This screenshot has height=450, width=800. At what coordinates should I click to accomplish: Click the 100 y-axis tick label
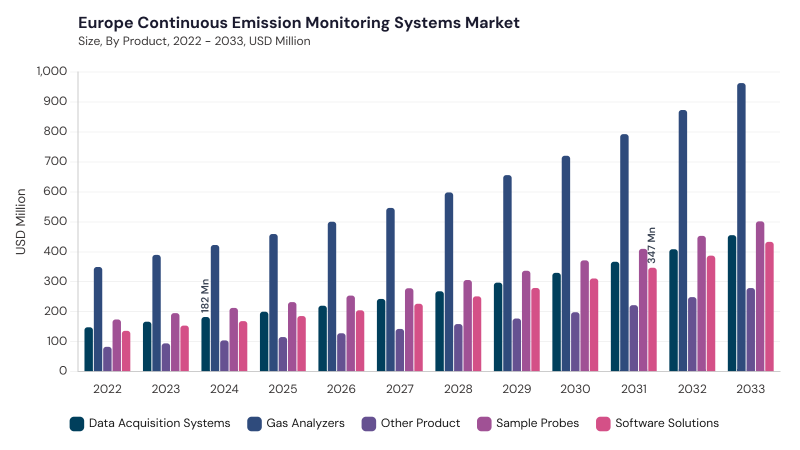tap(57, 341)
